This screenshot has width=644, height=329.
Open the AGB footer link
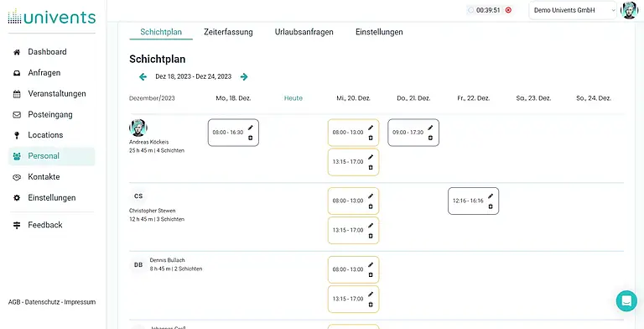[14, 302]
